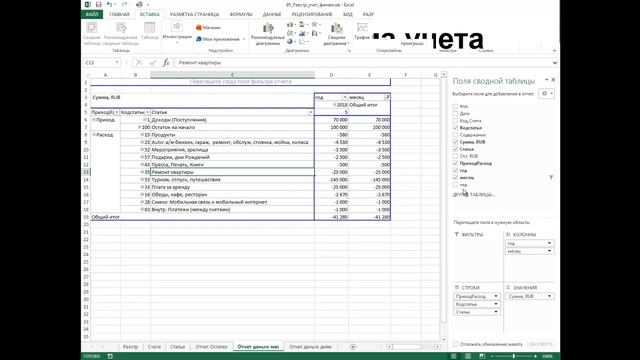
Task: Collapse the Расход group in pivot table
Action: tap(94, 135)
